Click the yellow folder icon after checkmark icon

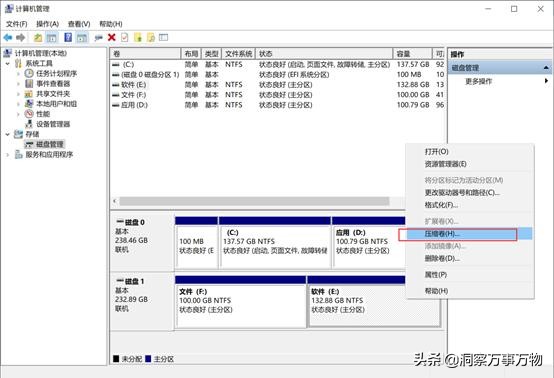point(137,37)
